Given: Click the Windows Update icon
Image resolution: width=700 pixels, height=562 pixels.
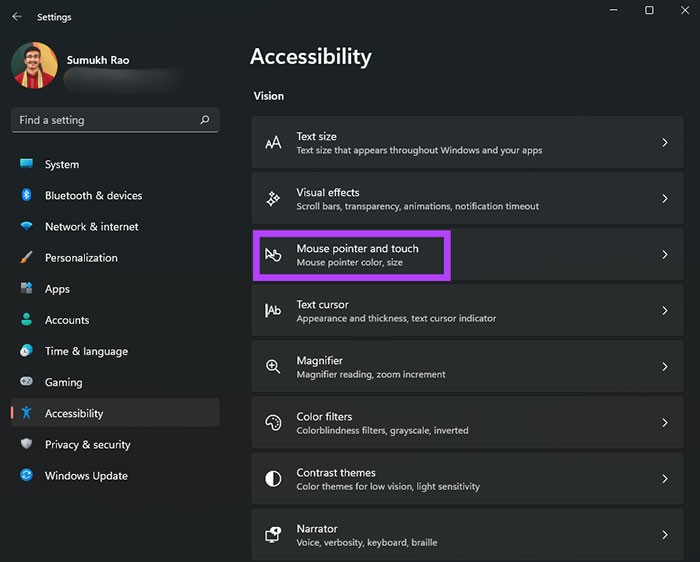Looking at the screenshot, I should pos(27,476).
